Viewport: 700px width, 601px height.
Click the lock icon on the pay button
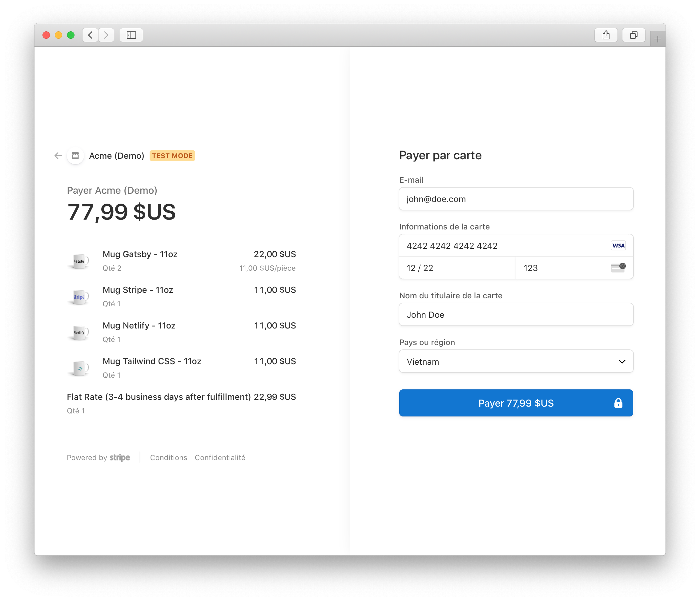(x=618, y=403)
